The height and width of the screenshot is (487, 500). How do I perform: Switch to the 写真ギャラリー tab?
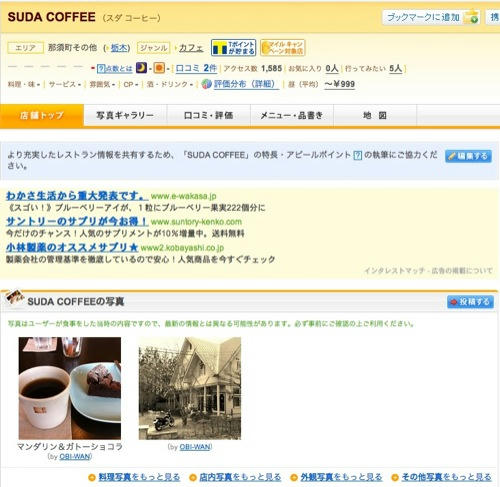click(125, 116)
